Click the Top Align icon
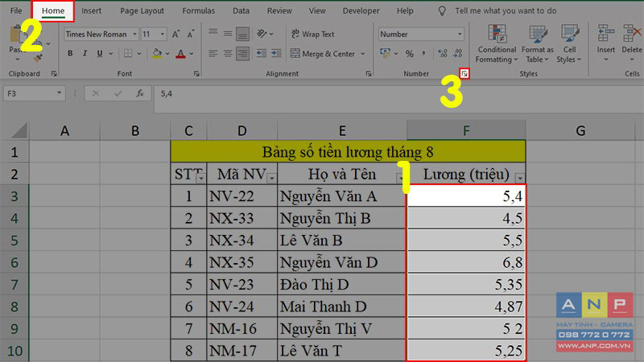 [213, 33]
